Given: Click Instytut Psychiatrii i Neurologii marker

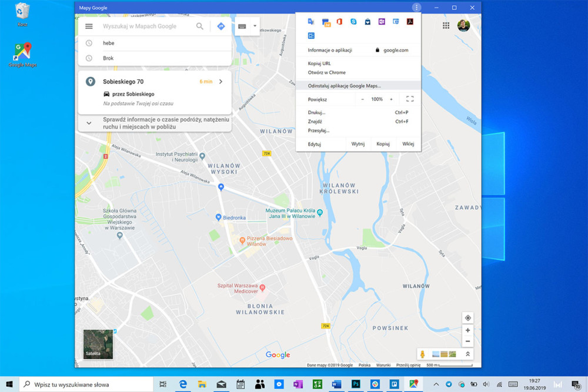Looking at the screenshot, I should point(202,156).
